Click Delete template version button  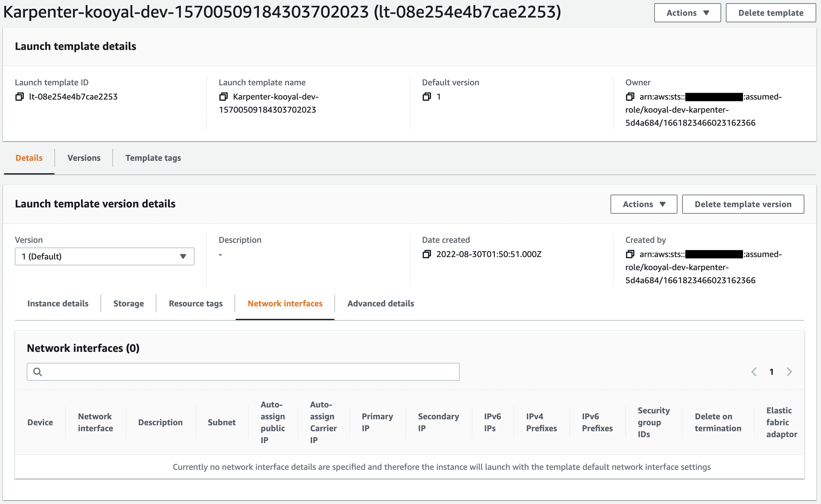[743, 204]
